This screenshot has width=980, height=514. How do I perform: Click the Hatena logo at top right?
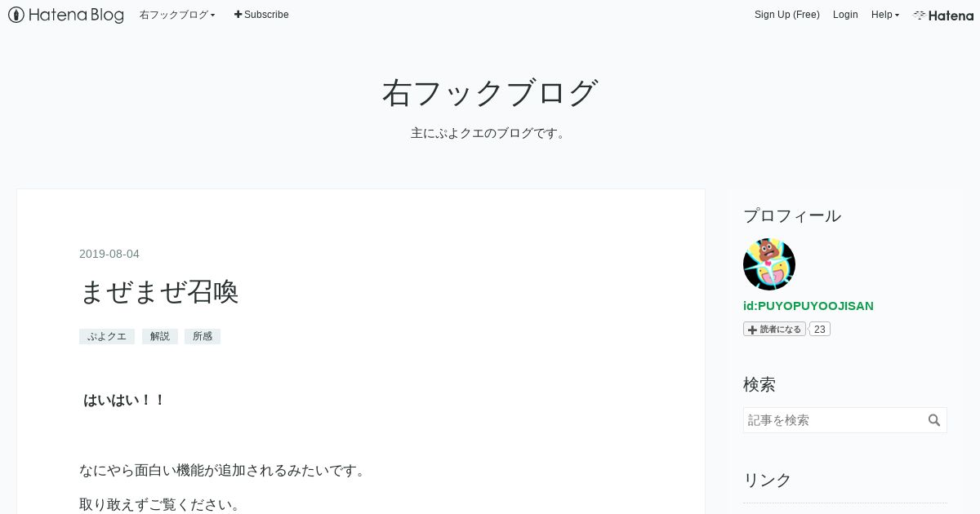pos(943,15)
